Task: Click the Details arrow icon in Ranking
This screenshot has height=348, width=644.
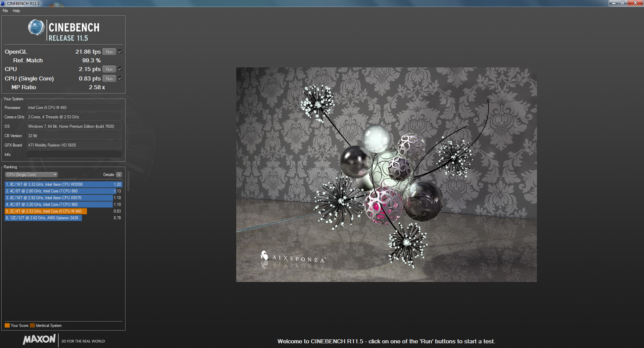Action: tap(119, 175)
